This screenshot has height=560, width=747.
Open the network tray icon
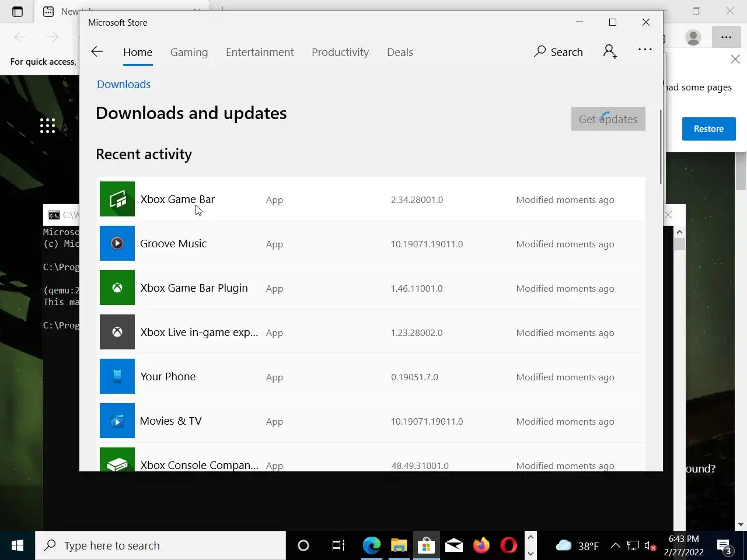(x=633, y=546)
